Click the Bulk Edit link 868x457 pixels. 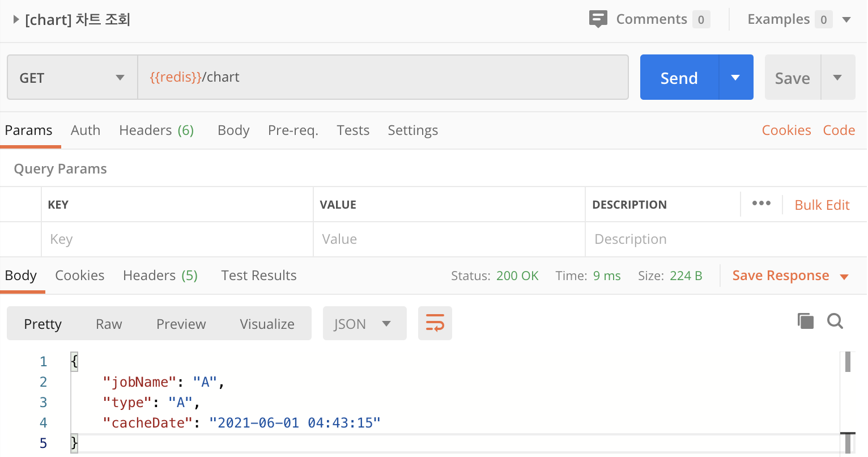click(x=822, y=205)
